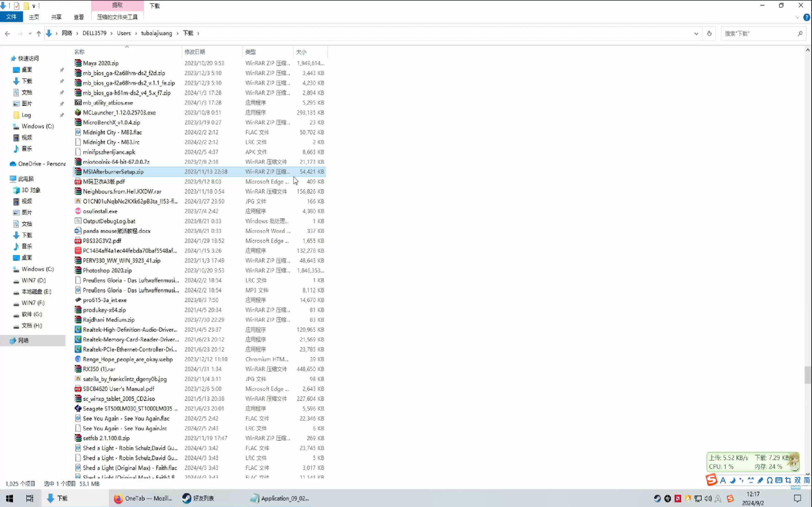Open the quick access toolbar customize dropdown

coord(34,6)
